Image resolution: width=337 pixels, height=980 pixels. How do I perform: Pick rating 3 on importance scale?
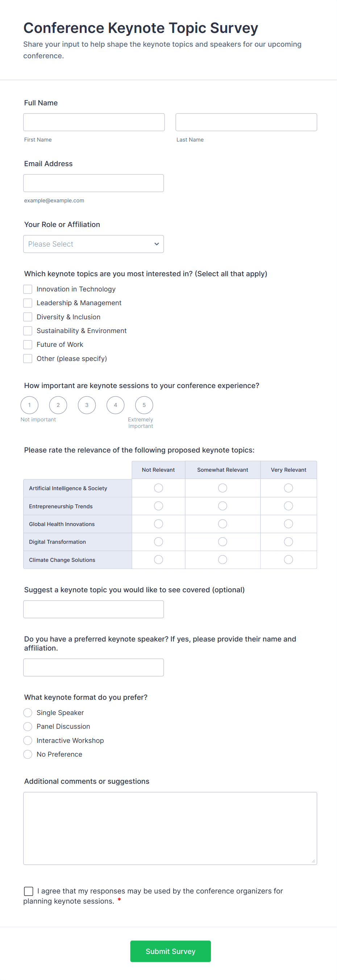(x=87, y=405)
